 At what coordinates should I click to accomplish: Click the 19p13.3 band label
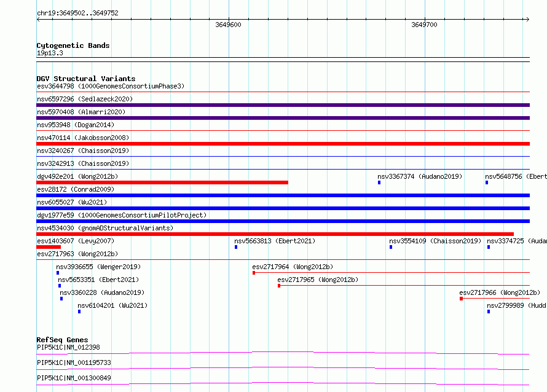(x=50, y=53)
